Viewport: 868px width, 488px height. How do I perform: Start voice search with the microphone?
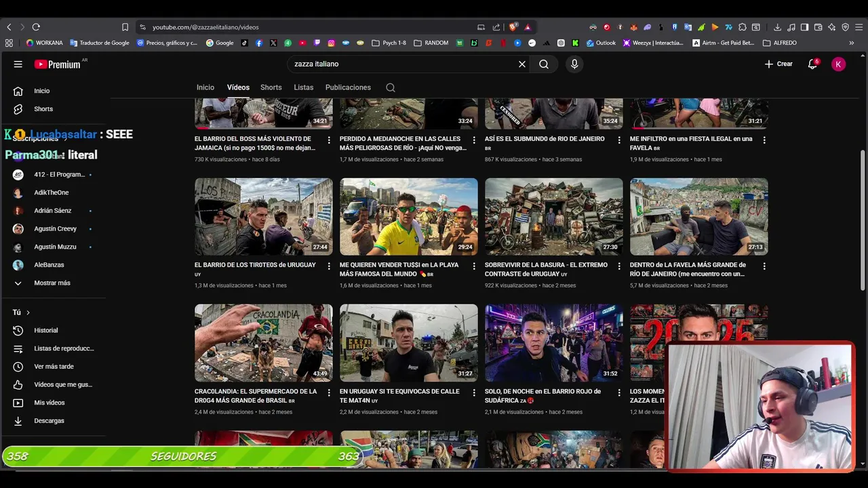coord(574,64)
